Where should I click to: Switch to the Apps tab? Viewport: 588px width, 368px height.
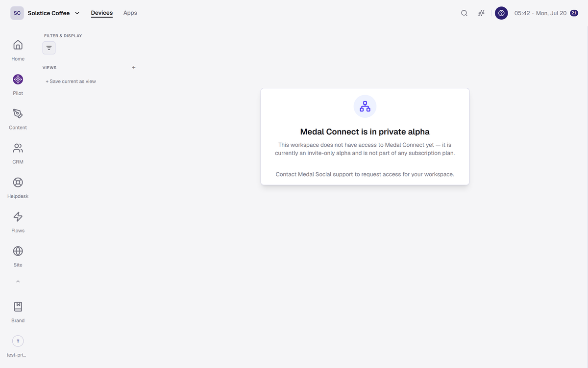[x=130, y=13]
